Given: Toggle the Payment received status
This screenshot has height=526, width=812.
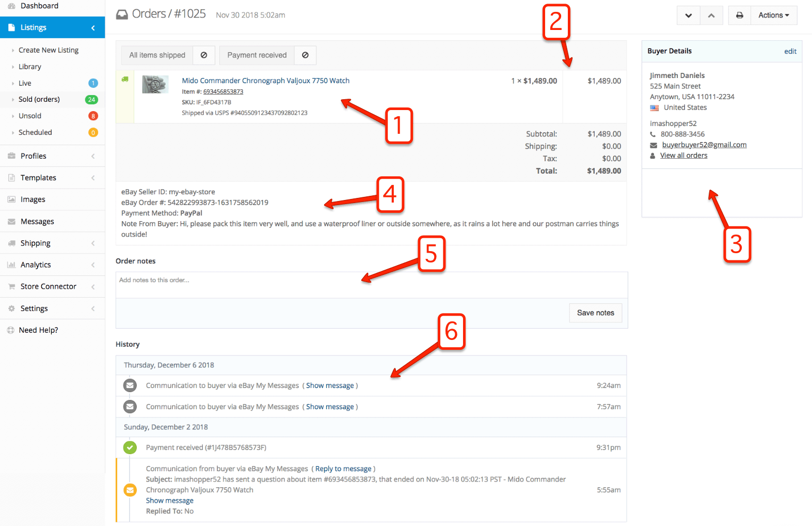Looking at the screenshot, I should click(x=257, y=55).
